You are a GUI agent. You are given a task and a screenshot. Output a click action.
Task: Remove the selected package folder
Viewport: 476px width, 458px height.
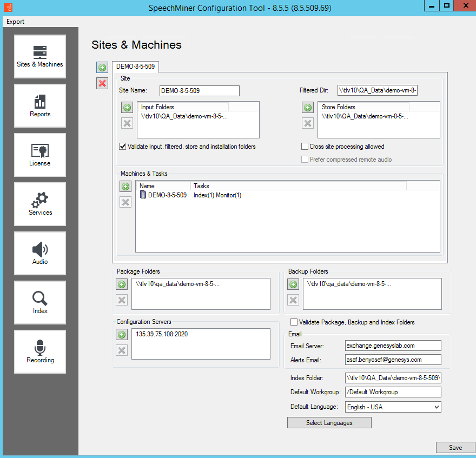122,300
